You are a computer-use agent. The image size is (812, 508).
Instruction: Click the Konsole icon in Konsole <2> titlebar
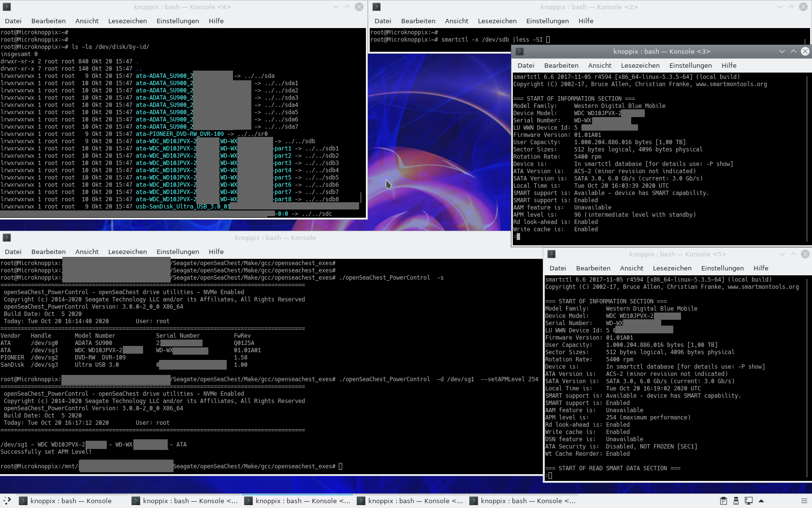click(x=377, y=7)
